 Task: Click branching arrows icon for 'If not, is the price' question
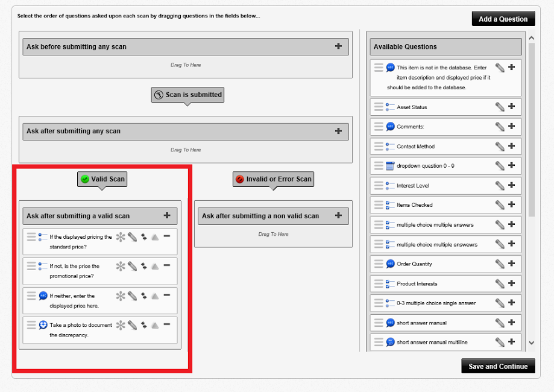coord(144,266)
